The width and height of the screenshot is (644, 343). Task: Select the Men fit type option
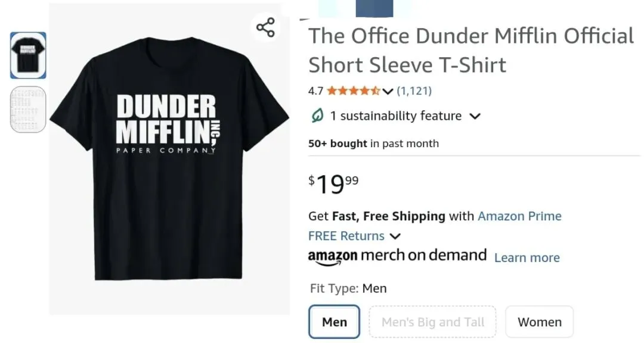[x=334, y=322]
